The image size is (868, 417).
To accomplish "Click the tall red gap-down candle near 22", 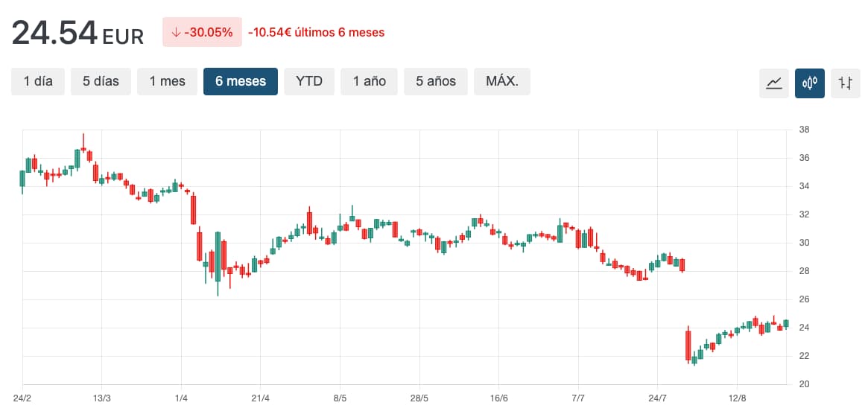I will click(688, 345).
